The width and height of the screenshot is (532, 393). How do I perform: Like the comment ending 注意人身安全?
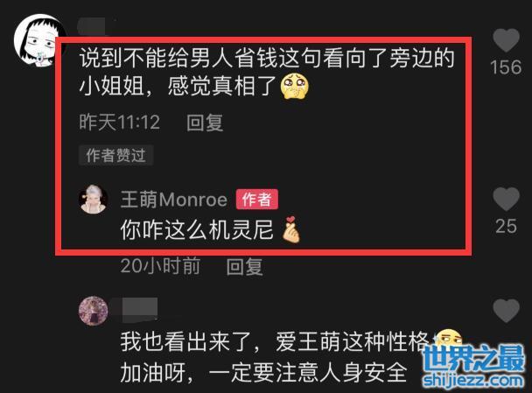point(506,311)
